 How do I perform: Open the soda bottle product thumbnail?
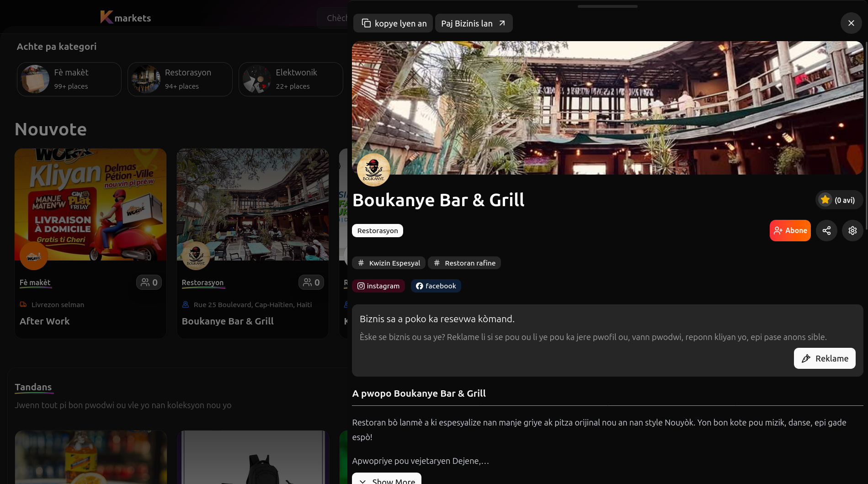[91, 457]
